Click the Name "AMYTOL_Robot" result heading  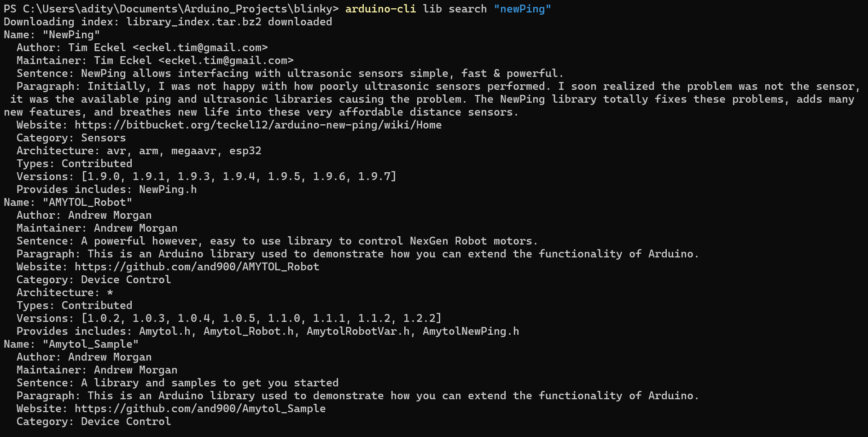68,203
